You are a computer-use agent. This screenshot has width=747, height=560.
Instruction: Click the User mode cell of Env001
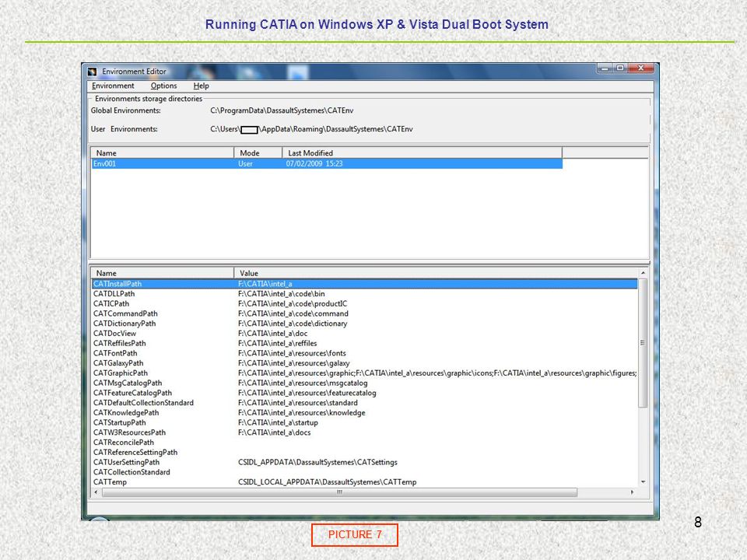(245, 164)
